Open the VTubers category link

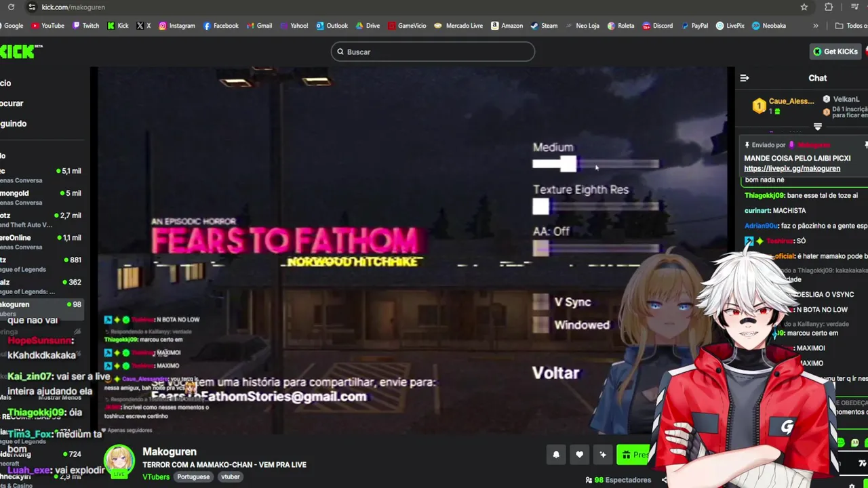156,476
